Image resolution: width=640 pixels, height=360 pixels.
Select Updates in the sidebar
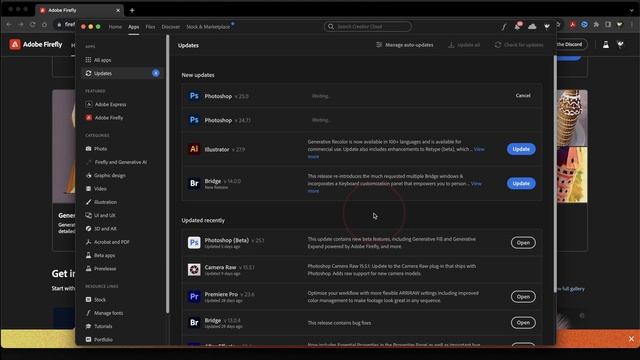(122, 73)
